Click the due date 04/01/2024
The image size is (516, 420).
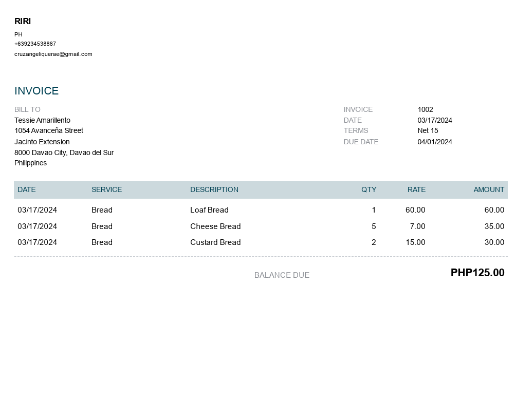point(435,142)
